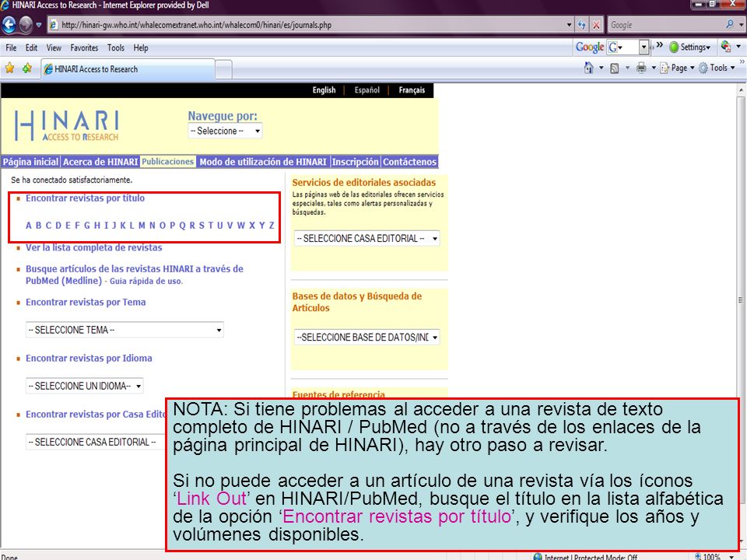Open Google toolbar Settings

[x=690, y=47]
